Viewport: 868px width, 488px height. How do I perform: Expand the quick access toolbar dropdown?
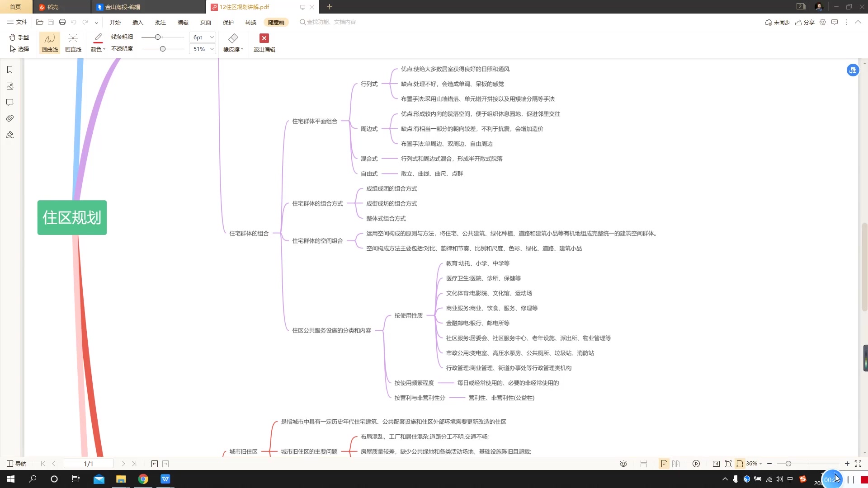point(96,22)
